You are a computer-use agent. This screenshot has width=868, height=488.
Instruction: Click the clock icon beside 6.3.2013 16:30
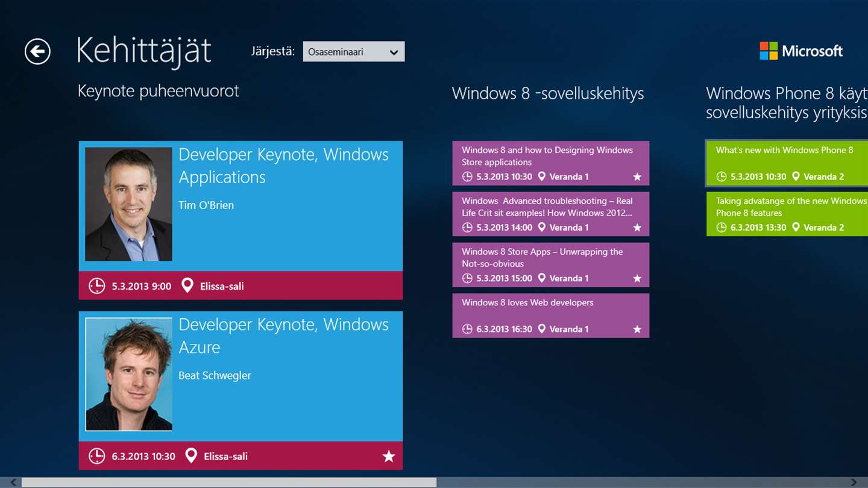coord(467,329)
